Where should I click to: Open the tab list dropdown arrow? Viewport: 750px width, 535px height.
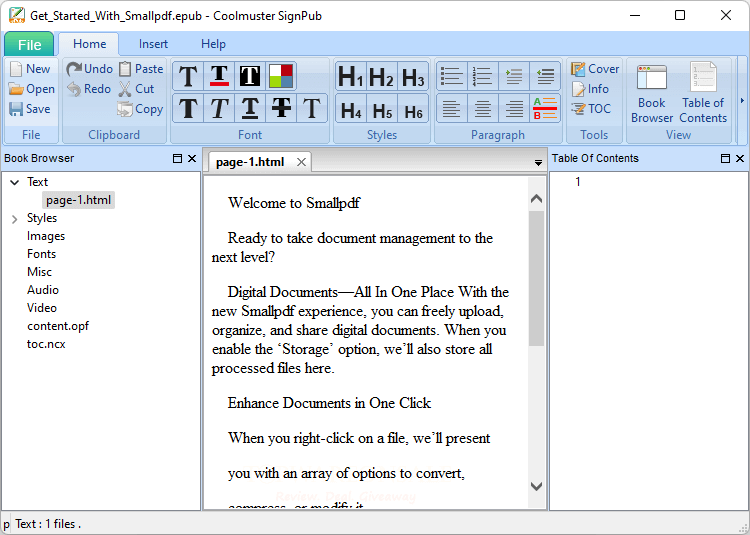(x=538, y=163)
